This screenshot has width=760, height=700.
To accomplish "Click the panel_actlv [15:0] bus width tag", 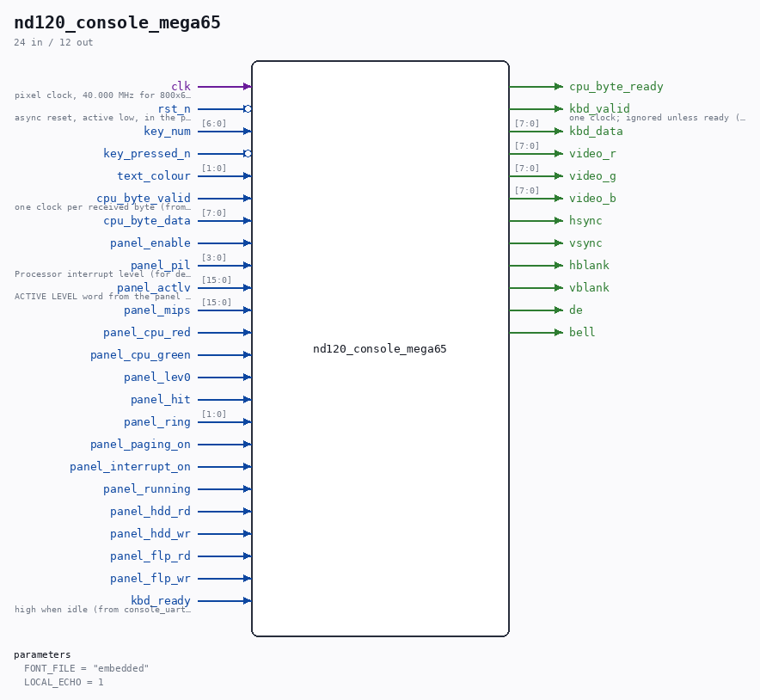I will point(217,280).
